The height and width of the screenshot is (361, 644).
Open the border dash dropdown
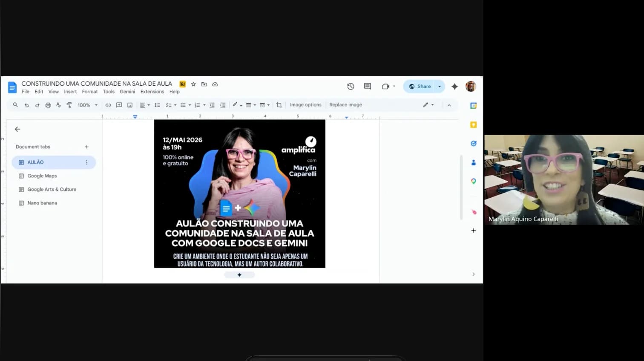pyautogui.click(x=264, y=105)
